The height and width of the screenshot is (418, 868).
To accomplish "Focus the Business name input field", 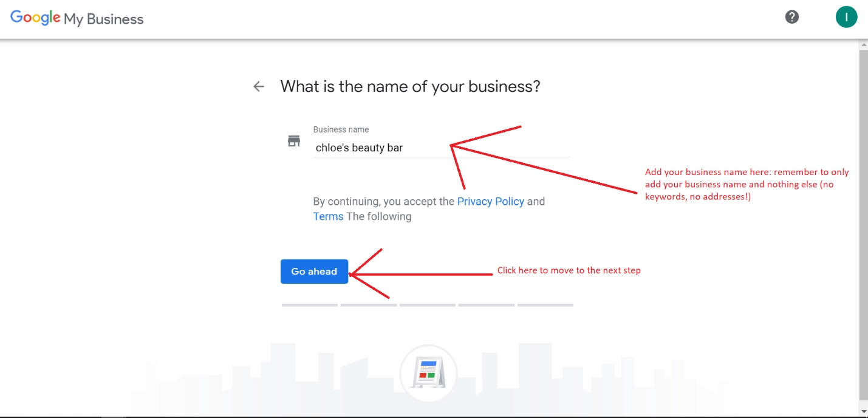I will click(x=441, y=148).
